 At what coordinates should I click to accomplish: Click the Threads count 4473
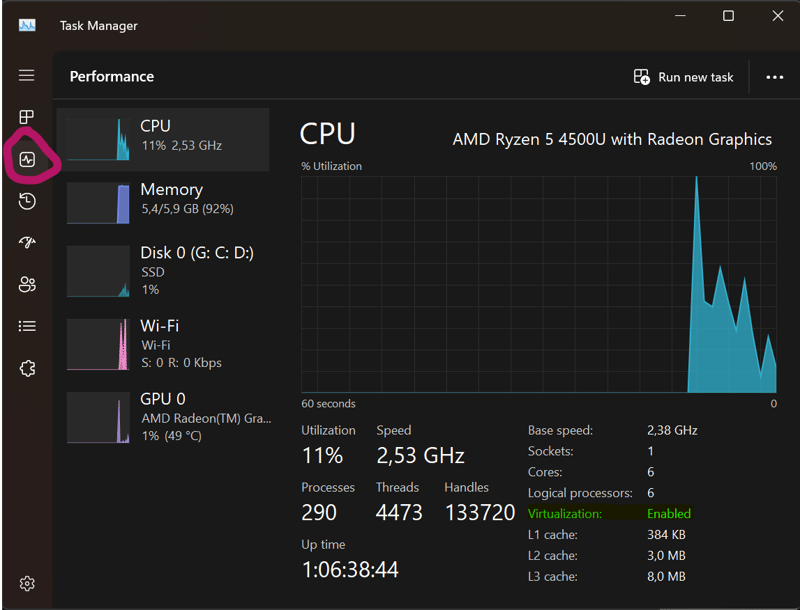click(x=399, y=512)
